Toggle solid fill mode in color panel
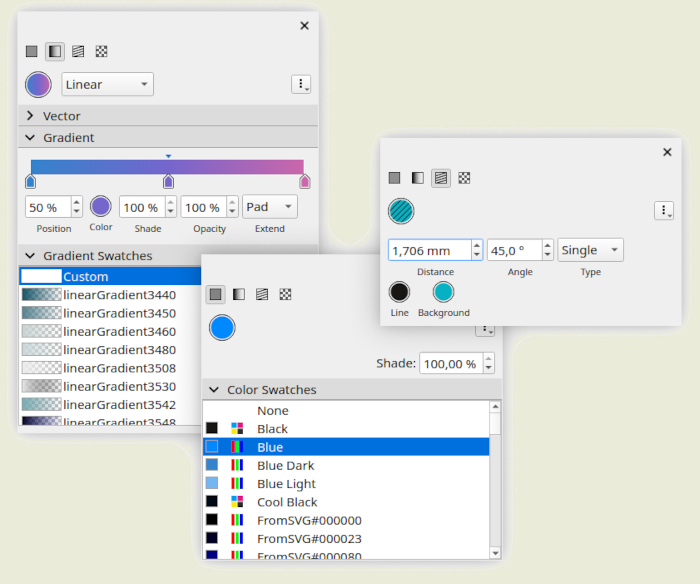This screenshot has width=700, height=584. point(216,294)
